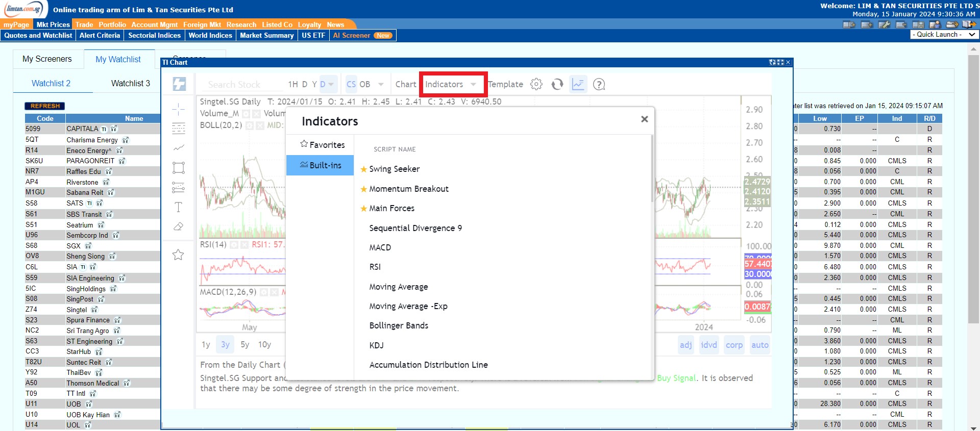Open chart icon next to Singtel

tap(94, 310)
